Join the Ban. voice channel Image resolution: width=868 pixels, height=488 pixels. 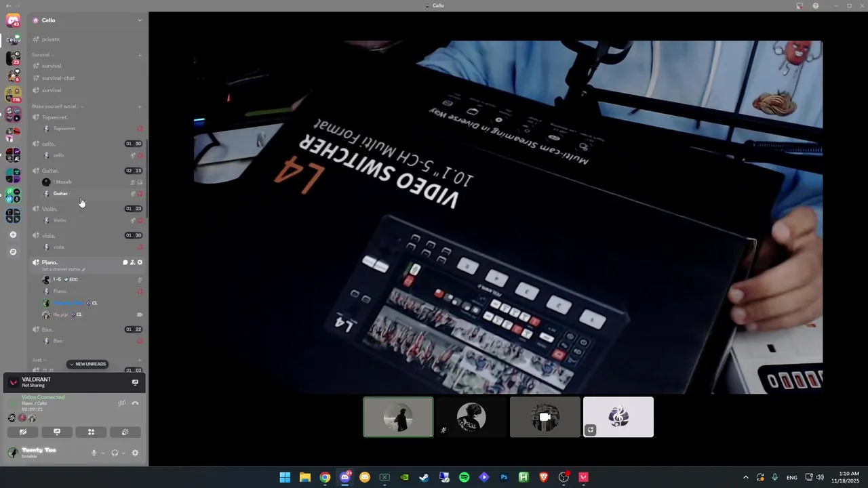[87, 329]
